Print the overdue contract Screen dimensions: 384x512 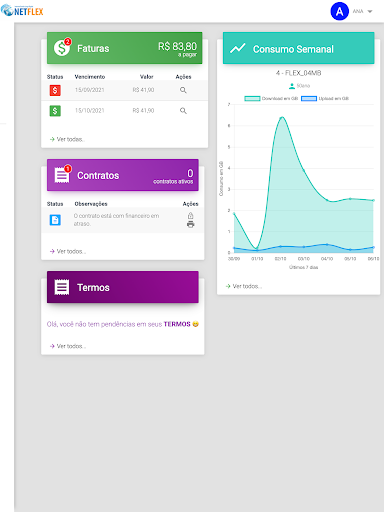tap(190, 224)
